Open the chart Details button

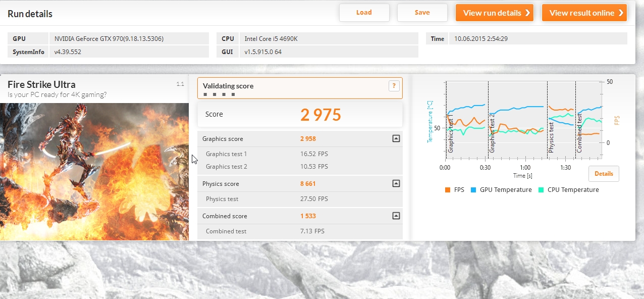pos(604,174)
